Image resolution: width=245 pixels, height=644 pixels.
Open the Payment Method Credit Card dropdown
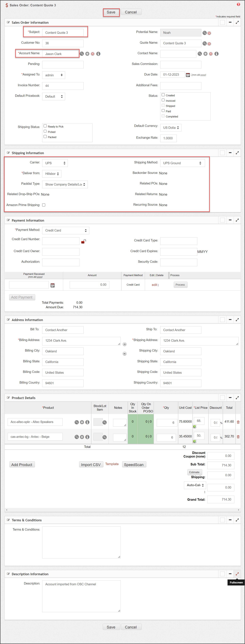(x=66, y=230)
